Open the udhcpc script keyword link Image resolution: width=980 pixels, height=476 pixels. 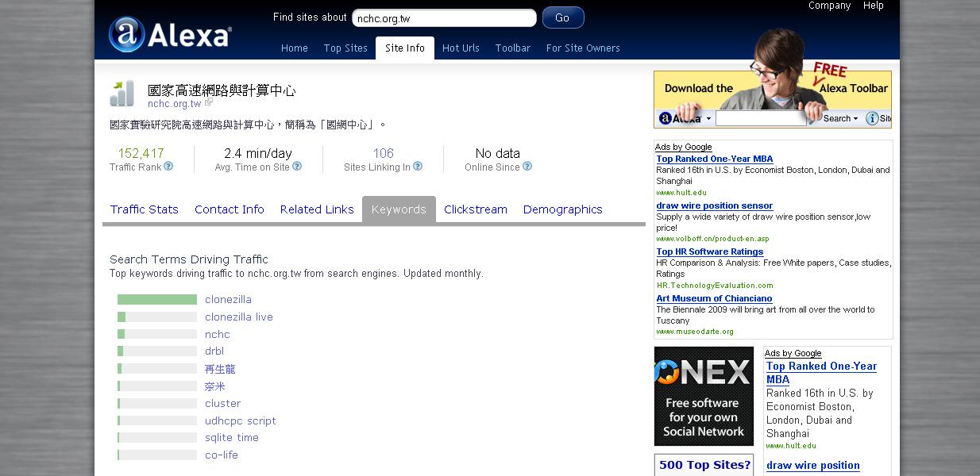pos(241,421)
